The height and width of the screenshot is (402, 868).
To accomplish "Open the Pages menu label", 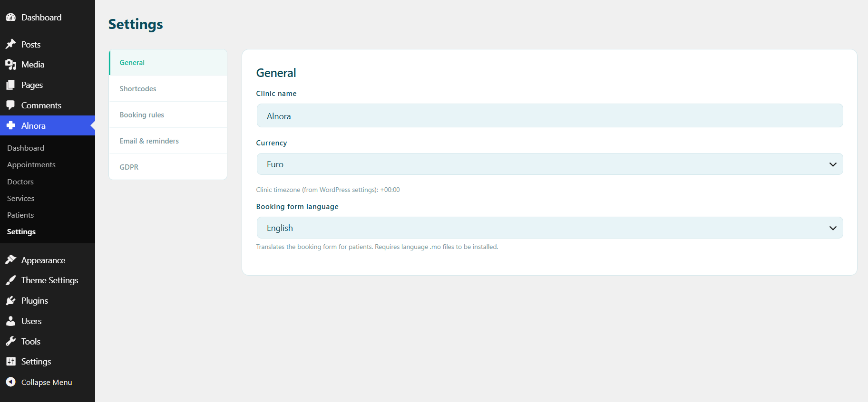I will pos(32,85).
